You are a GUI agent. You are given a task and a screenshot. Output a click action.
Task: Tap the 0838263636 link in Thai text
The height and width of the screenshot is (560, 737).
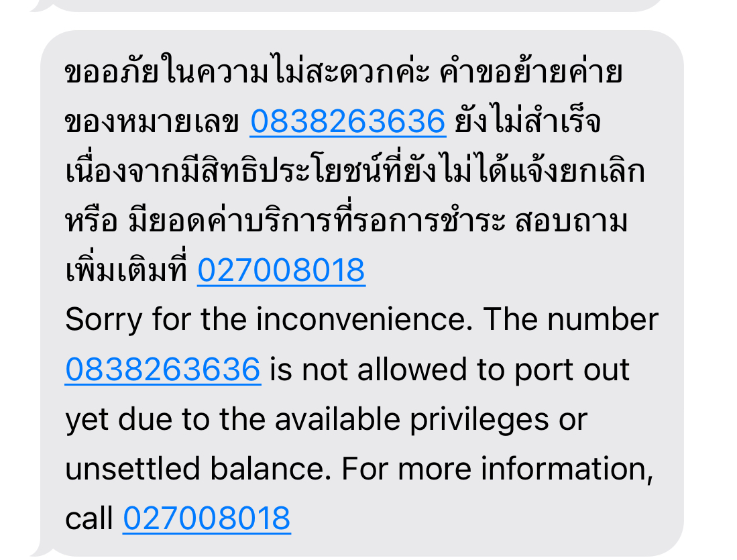pyautogui.click(x=348, y=122)
